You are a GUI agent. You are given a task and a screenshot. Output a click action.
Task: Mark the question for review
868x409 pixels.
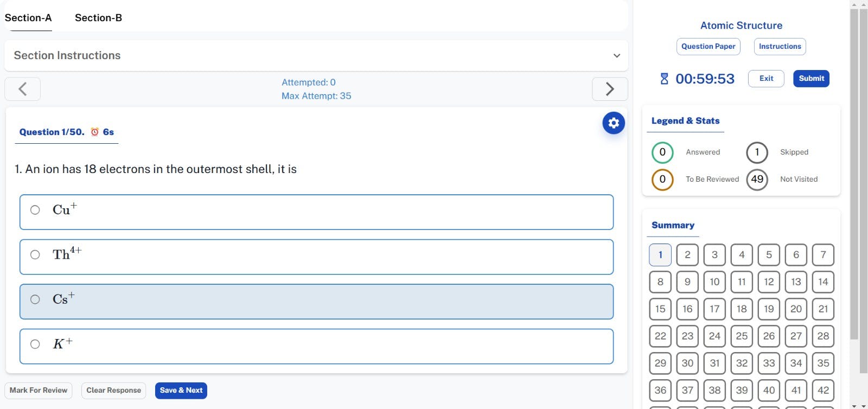point(39,391)
